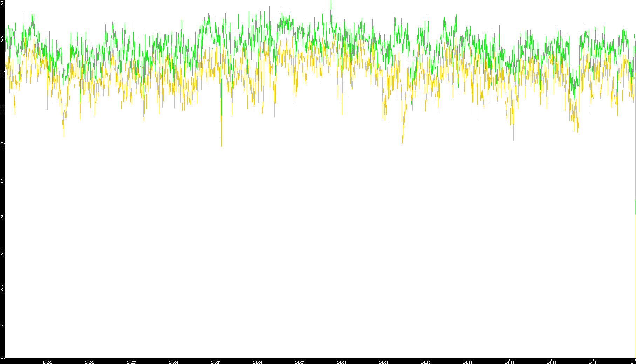Select the 14:12 time label

pyautogui.click(x=510, y=362)
